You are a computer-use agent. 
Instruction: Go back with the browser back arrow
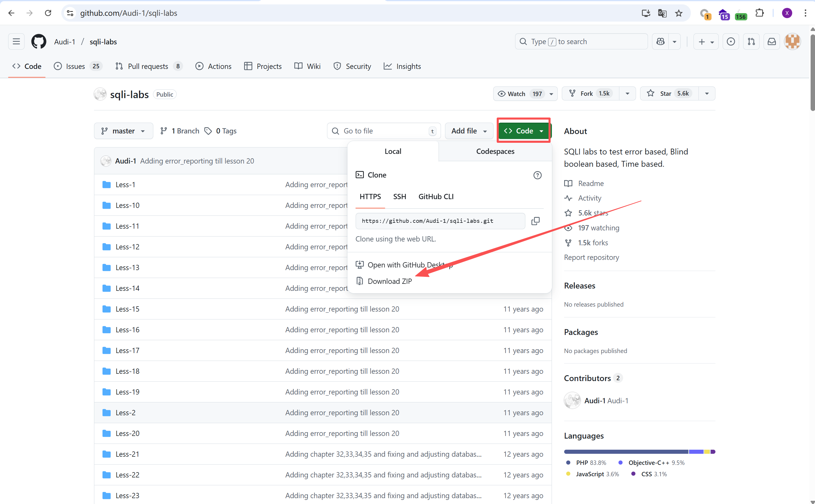pos(11,13)
